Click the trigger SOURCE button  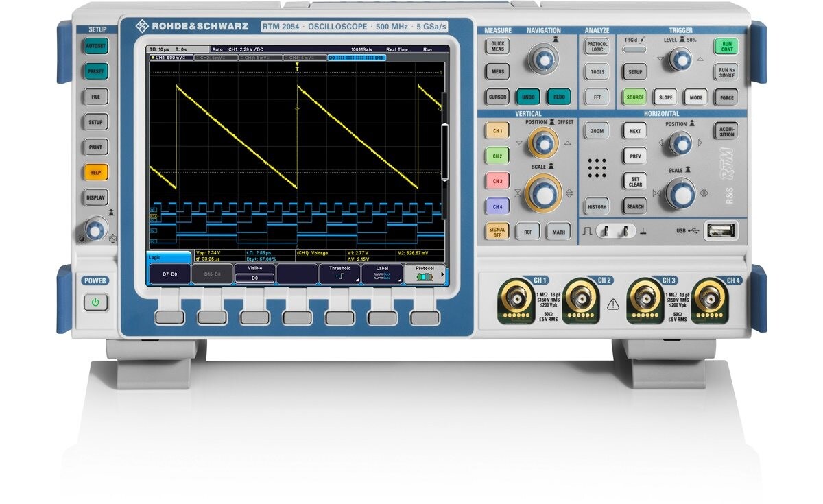point(635,97)
